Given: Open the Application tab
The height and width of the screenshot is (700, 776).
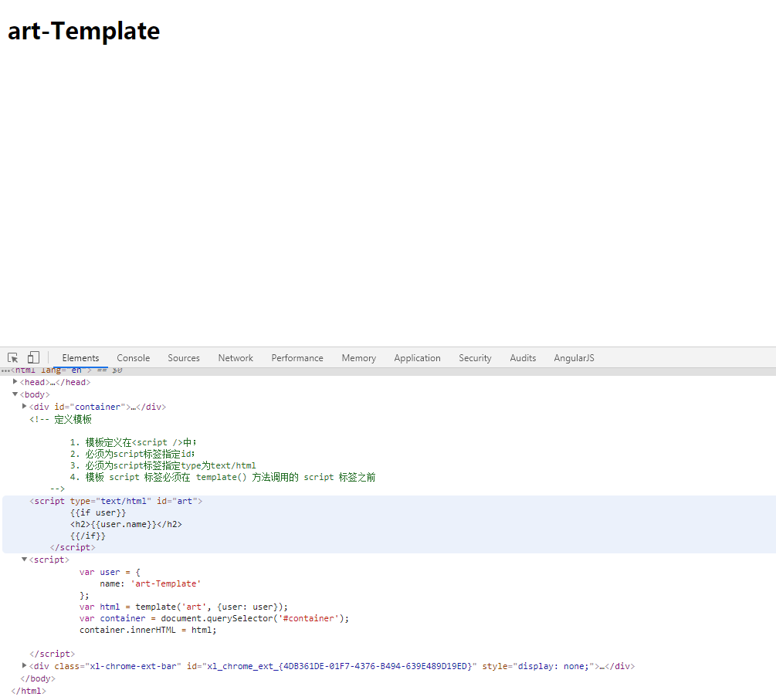Looking at the screenshot, I should (417, 358).
